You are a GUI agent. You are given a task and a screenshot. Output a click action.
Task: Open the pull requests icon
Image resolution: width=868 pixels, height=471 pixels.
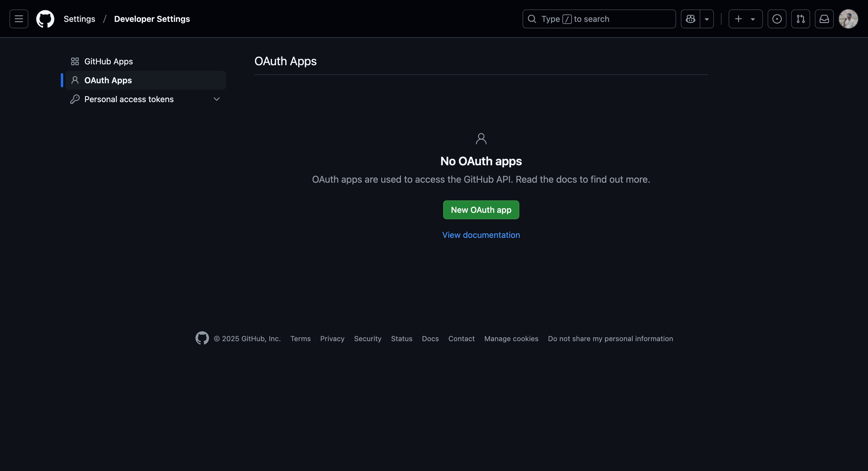[801, 19]
